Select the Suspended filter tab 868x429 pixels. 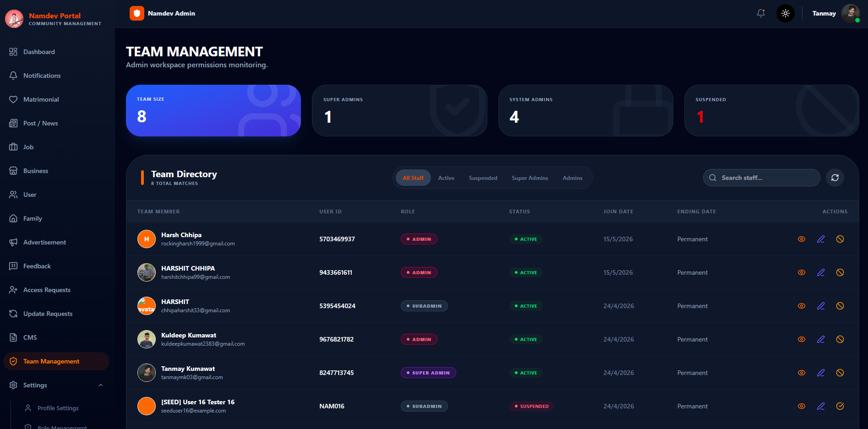[x=483, y=178]
